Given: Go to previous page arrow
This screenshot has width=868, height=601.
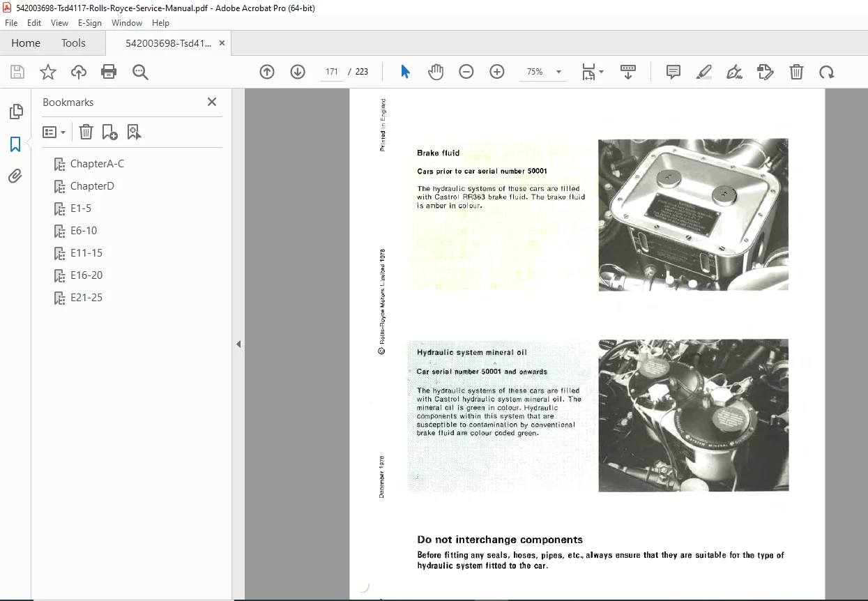Looking at the screenshot, I should coord(267,72).
